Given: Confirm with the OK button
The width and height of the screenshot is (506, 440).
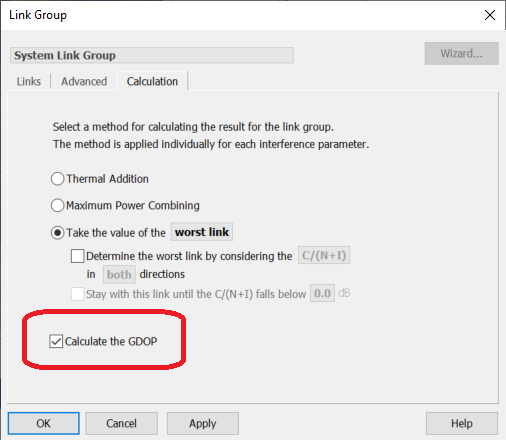Looking at the screenshot, I should tap(44, 423).
